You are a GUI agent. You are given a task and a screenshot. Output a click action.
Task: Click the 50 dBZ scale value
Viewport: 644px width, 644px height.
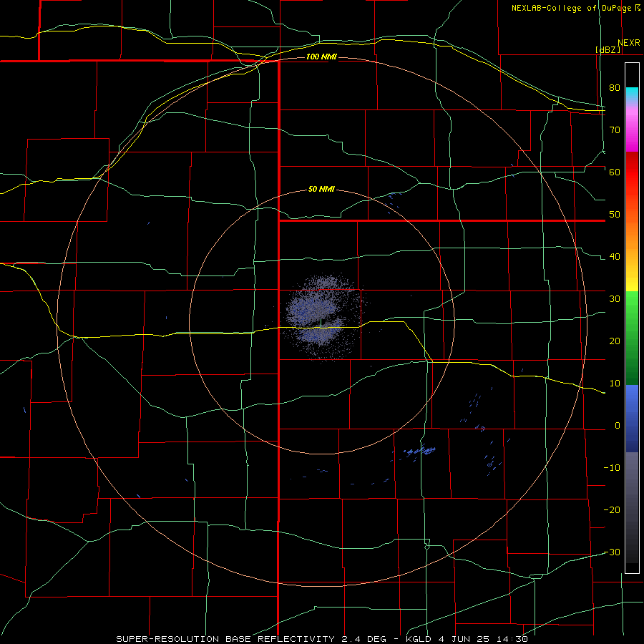coord(615,215)
